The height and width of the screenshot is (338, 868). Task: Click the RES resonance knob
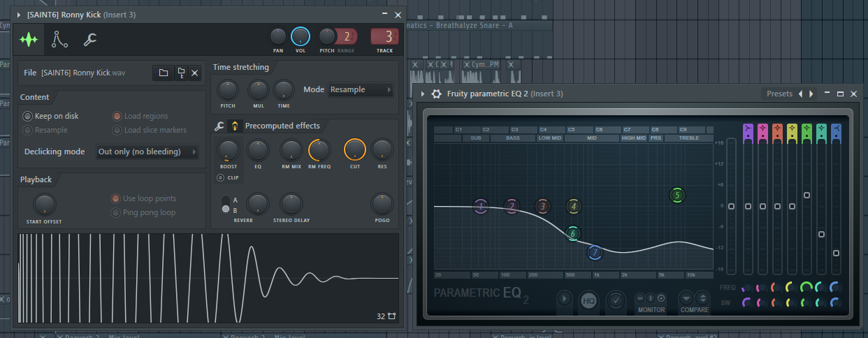(382, 149)
